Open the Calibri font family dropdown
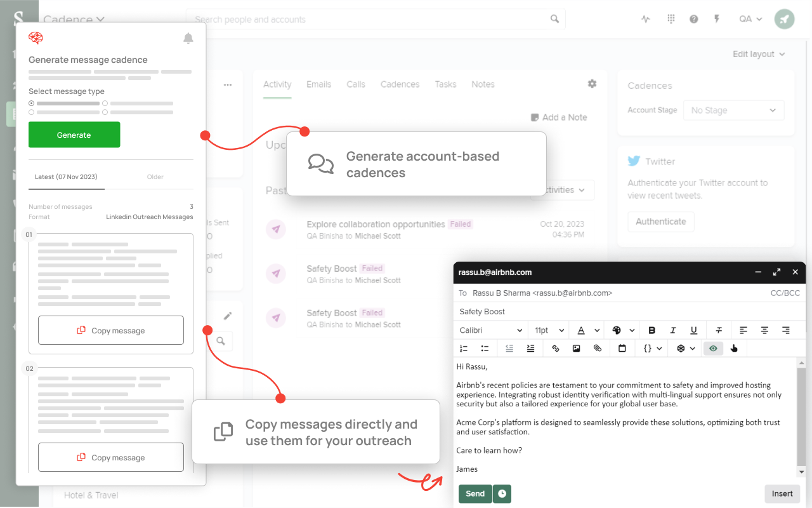Image resolution: width=812 pixels, height=508 pixels. 491,330
